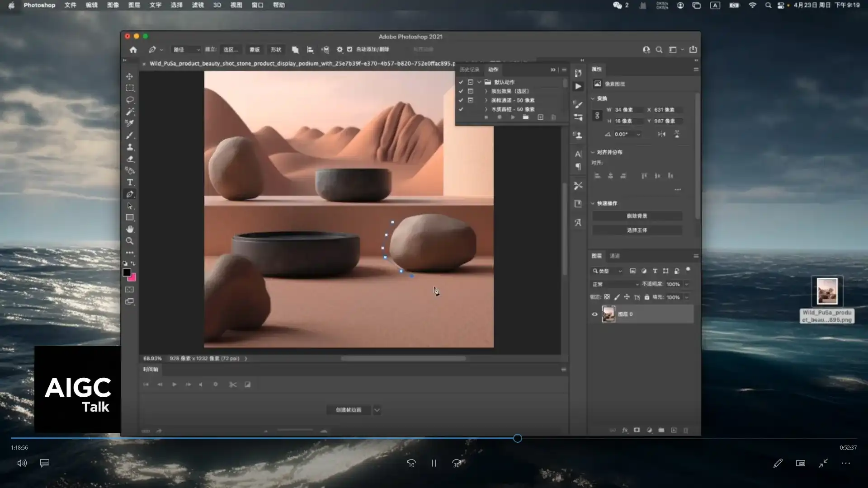Switch to the 历史记录 tab
The height and width of the screenshot is (488, 868).
click(x=469, y=70)
